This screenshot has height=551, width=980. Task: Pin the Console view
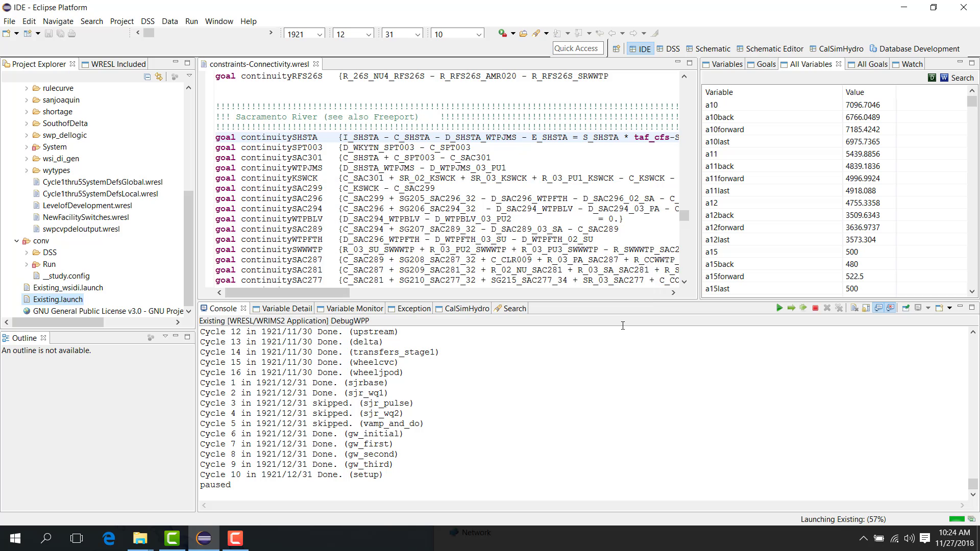[906, 308]
